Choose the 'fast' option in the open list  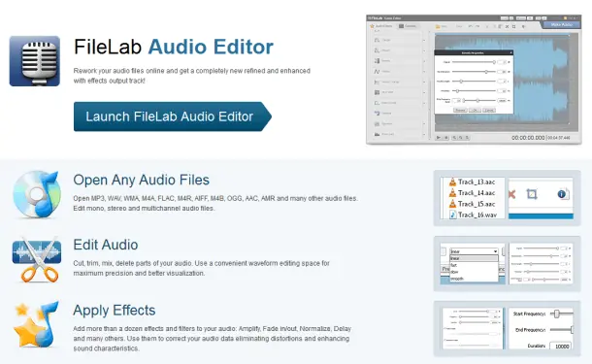coord(454,265)
